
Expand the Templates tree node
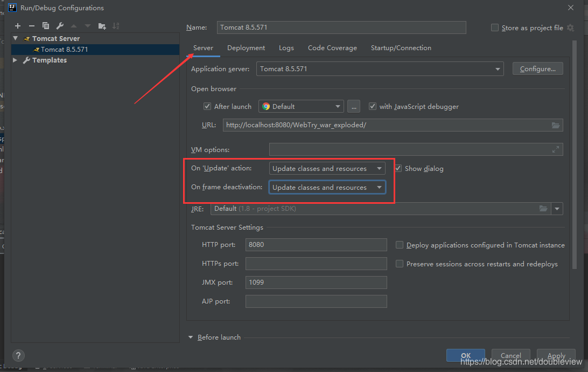click(15, 60)
